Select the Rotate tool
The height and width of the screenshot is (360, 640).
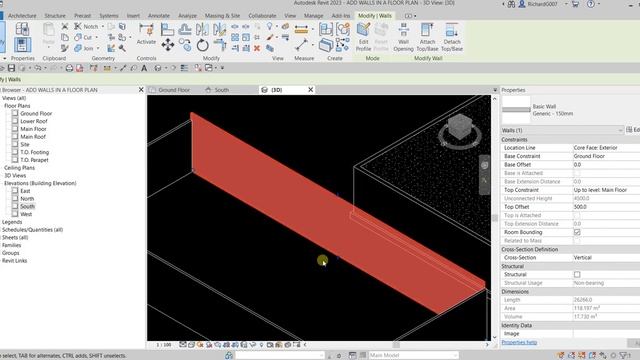coord(202,45)
